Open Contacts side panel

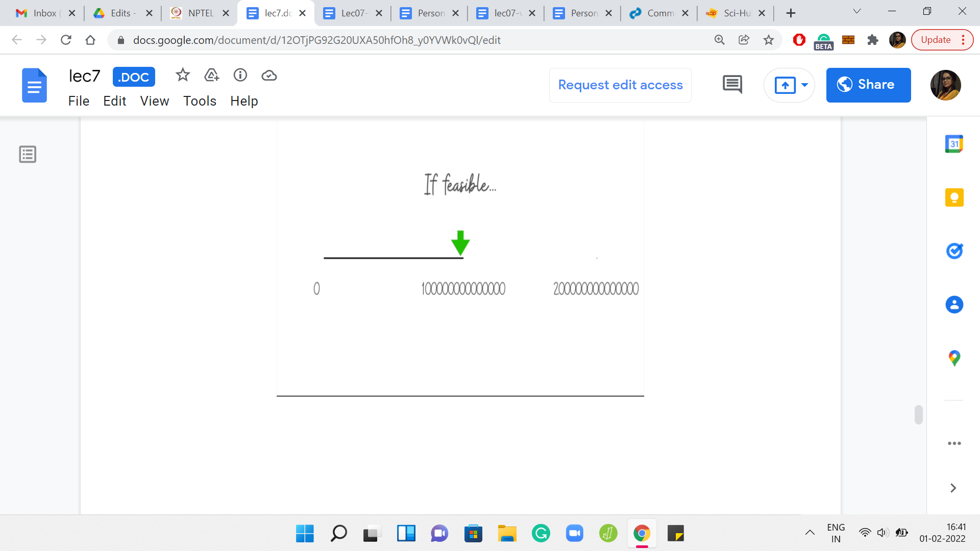pyautogui.click(x=954, y=305)
